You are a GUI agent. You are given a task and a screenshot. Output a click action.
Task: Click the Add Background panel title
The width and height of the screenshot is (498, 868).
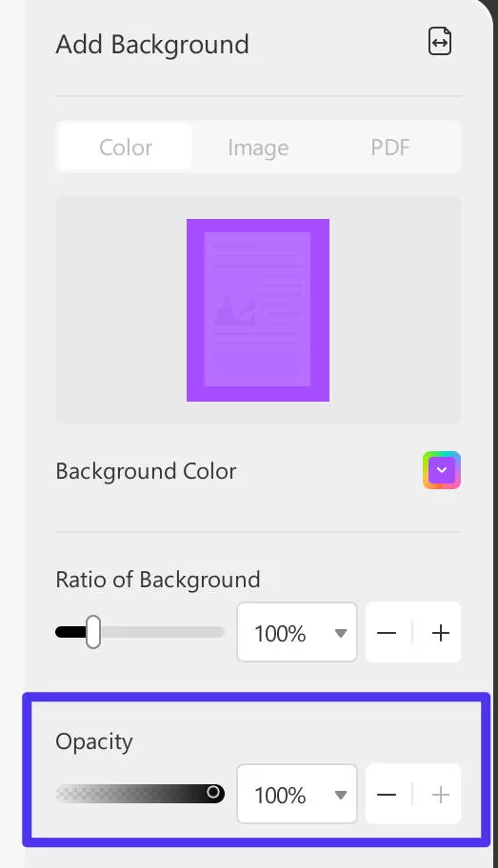[x=152, y=45]
